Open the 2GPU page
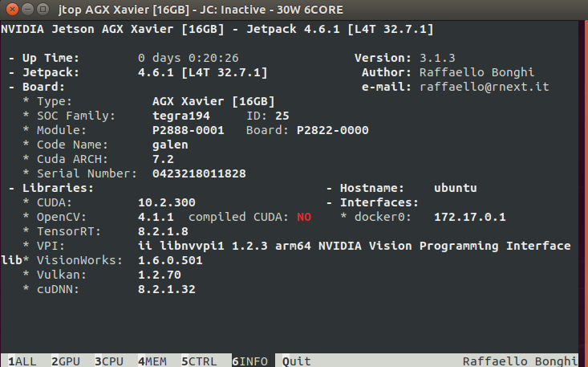The image size is (588, 367). pos(65,361)
